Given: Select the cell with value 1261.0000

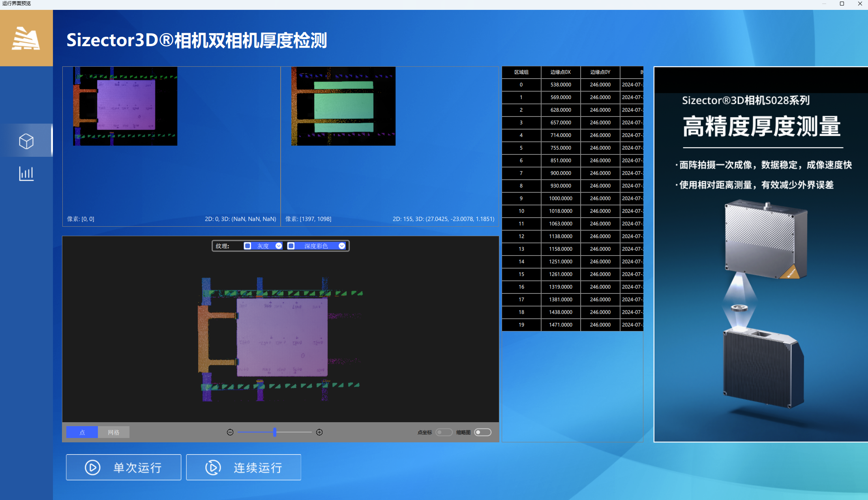Looking at the screenshot, I should tap(561, 274).
